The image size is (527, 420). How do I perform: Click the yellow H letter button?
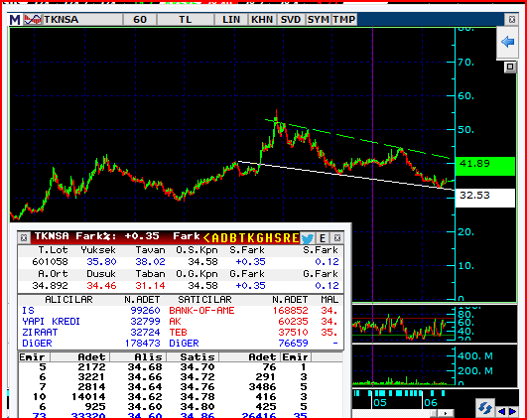coord(269,238)
